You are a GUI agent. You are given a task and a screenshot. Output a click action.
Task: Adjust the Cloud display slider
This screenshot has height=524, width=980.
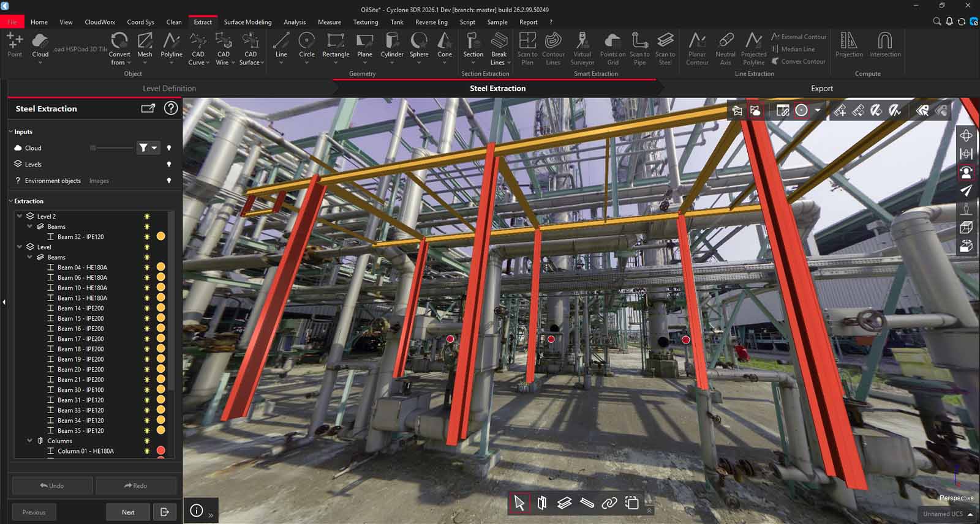click(x=111, y=148)
